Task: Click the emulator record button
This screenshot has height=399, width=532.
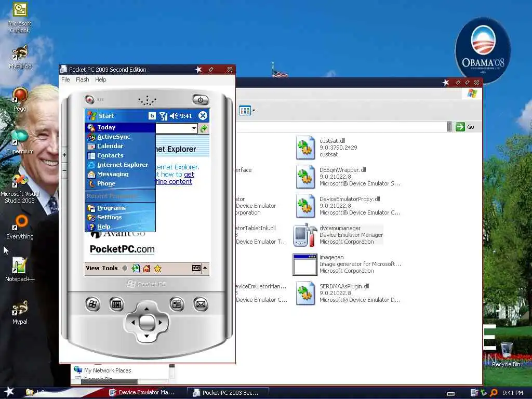Action: [89, 99]
